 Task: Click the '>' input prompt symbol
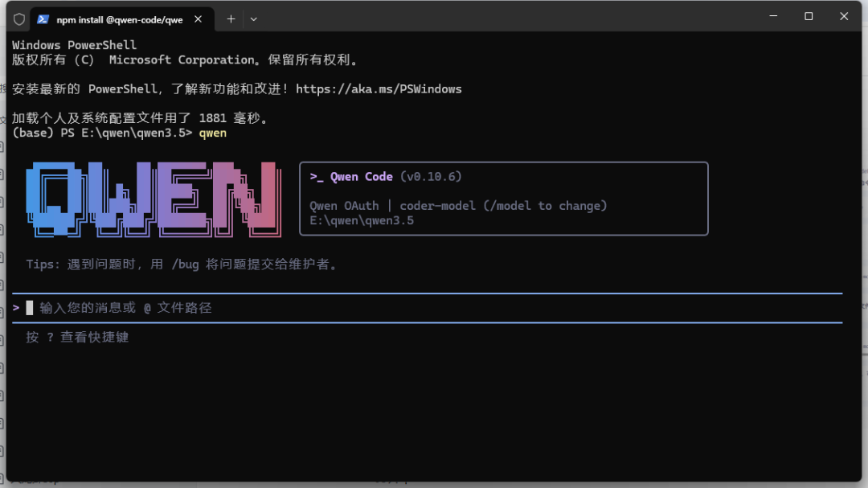click(16, 307)
